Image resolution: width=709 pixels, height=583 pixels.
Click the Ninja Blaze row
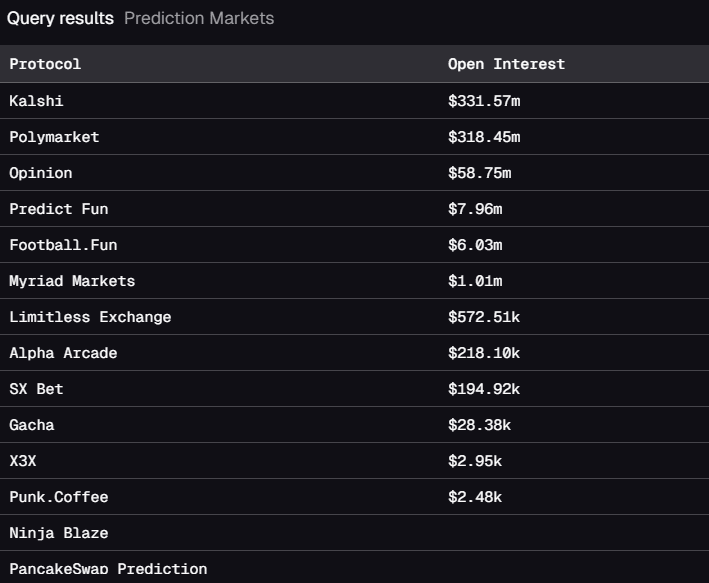58,533
